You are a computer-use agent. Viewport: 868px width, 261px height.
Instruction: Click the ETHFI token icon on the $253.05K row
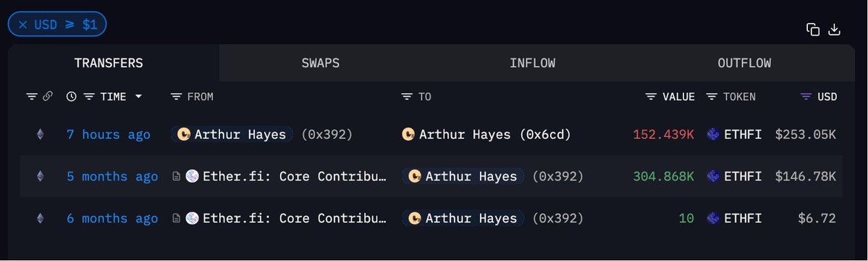(714, 134)
